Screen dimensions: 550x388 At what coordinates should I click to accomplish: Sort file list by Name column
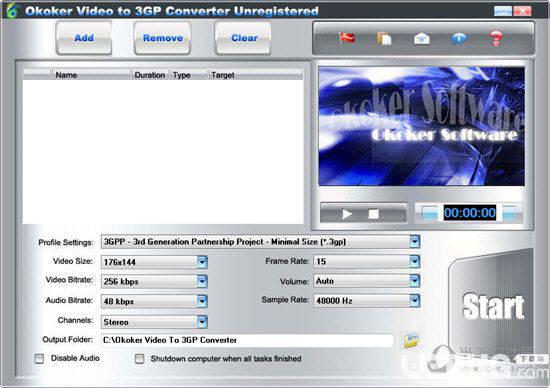click(x=91, y=75)
